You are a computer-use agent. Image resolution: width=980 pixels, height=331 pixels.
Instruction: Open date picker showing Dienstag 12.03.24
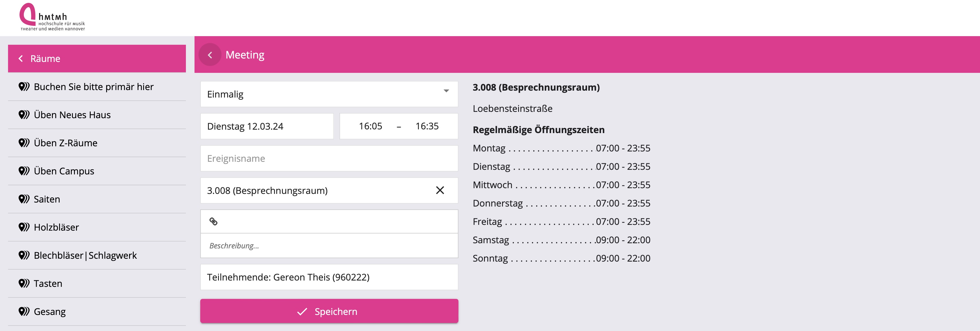tap(267, 126)
